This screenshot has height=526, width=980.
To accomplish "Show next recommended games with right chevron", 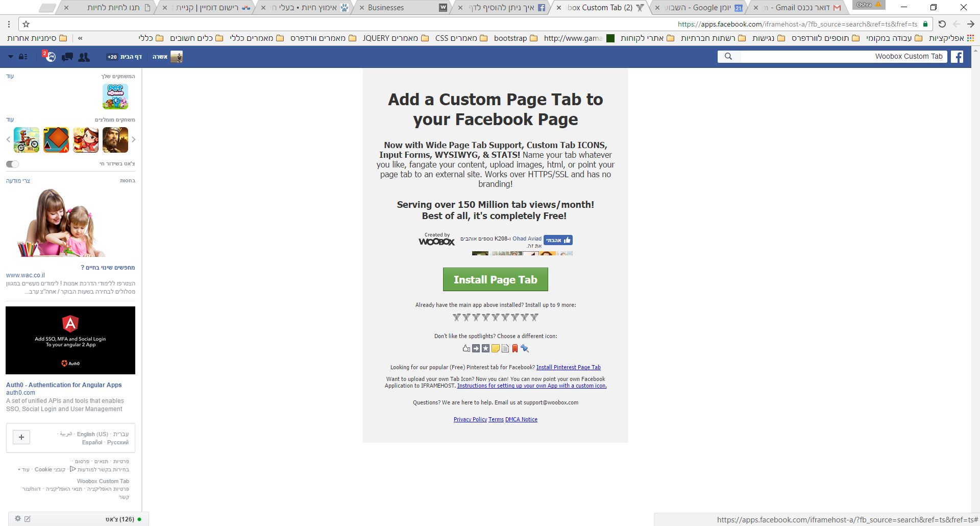I will pos(134,139).
